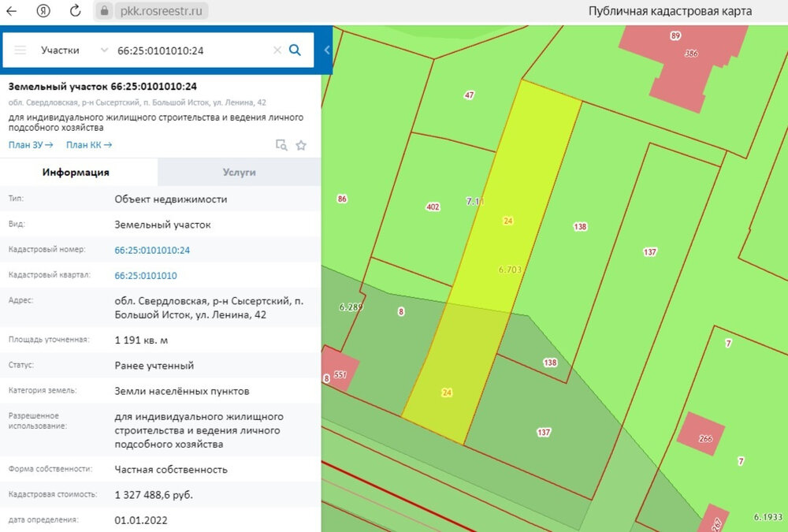The image size is (788, 532).
Task: Click zone label 6.289 on map
Action: pyautogui.click(x=351, y=307)
